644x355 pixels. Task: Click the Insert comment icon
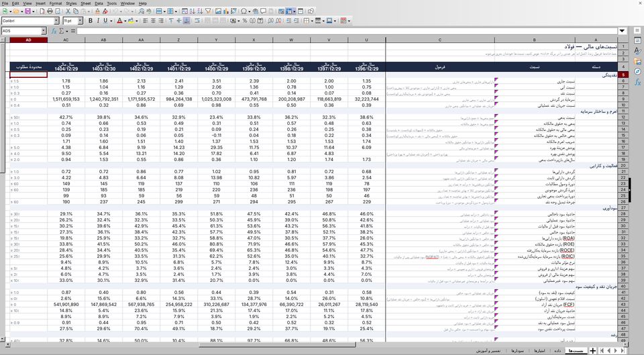(263, 11)
